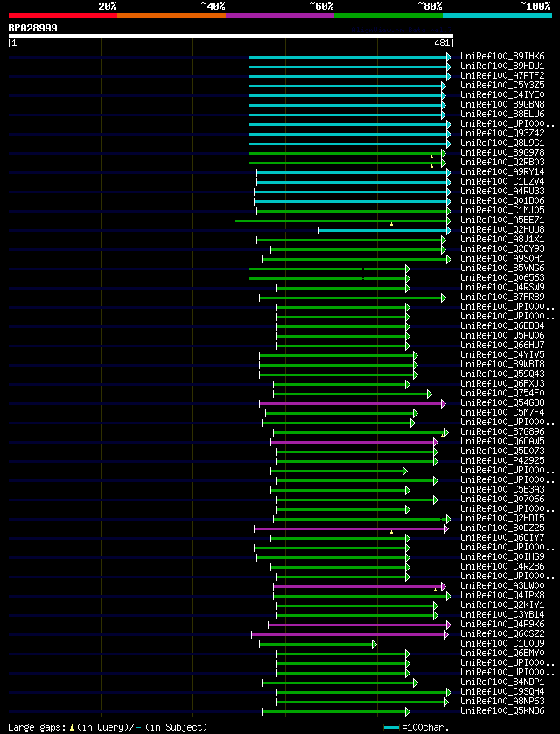
Task: Click the yellow gap marker under UniRef100_A3LW00 bar
Action: [x=435, y=590]
